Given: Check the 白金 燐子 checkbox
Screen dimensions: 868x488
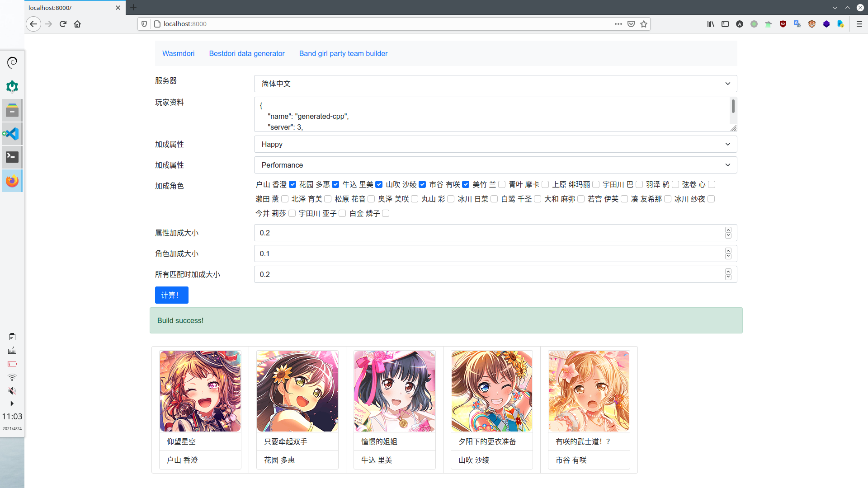Looking at the screenshot, I should pyautogui.click(x=386, y=213).
